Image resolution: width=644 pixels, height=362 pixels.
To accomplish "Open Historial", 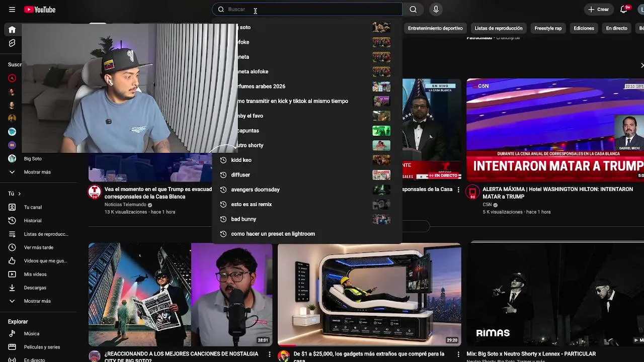I will click(33, 220).
